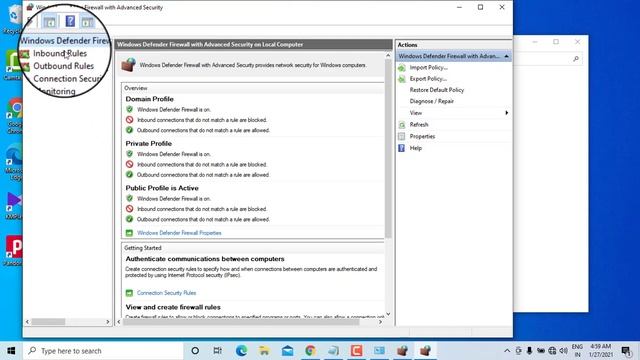This screenshot has width=640, height=360.
Task: Open Google Chrome from the taskbar
Action: click(x=310, y=351)
